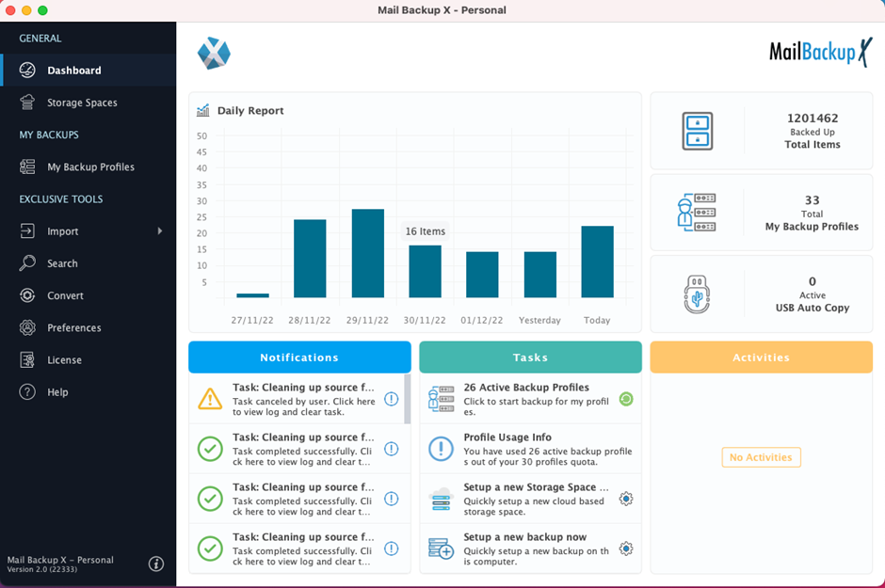Click the 1201462 Backed Up Total Items card
The height and width of the screenshot is (588, 885).
click(x=762, y=131)
